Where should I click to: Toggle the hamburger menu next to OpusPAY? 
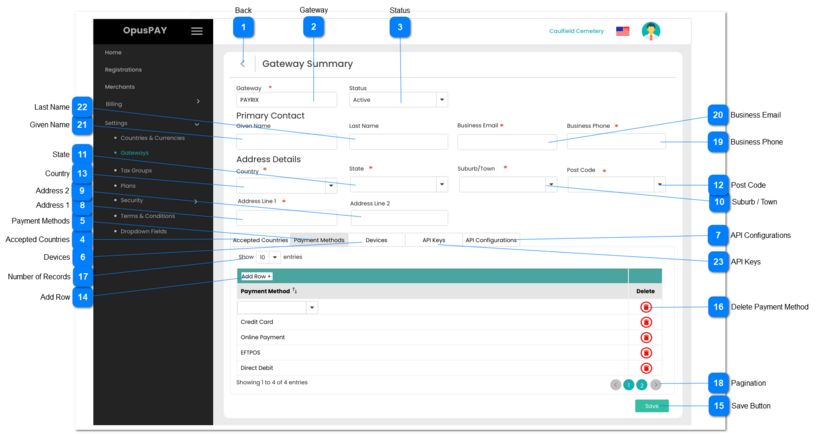pos(197,31)
